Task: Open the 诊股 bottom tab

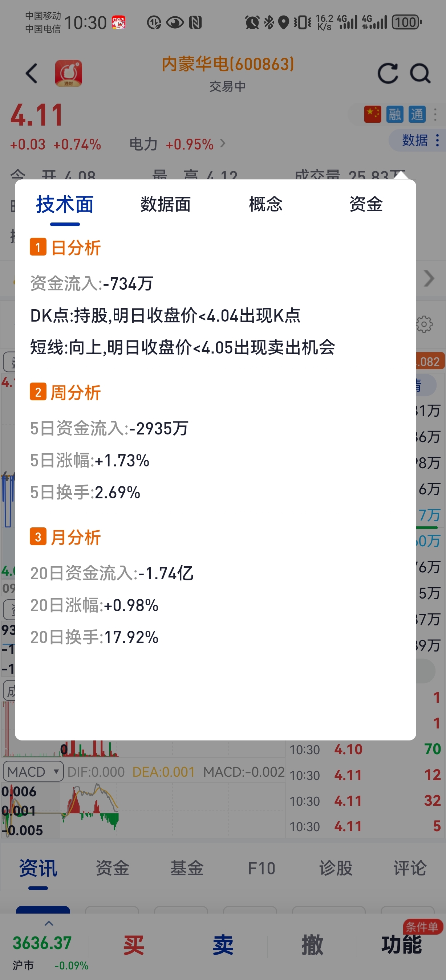Action: click(x=336, y=868)
